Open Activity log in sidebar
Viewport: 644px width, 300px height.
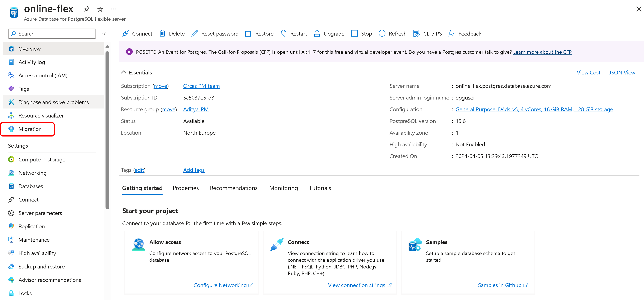pyautogui.click(x=54, y=62)
